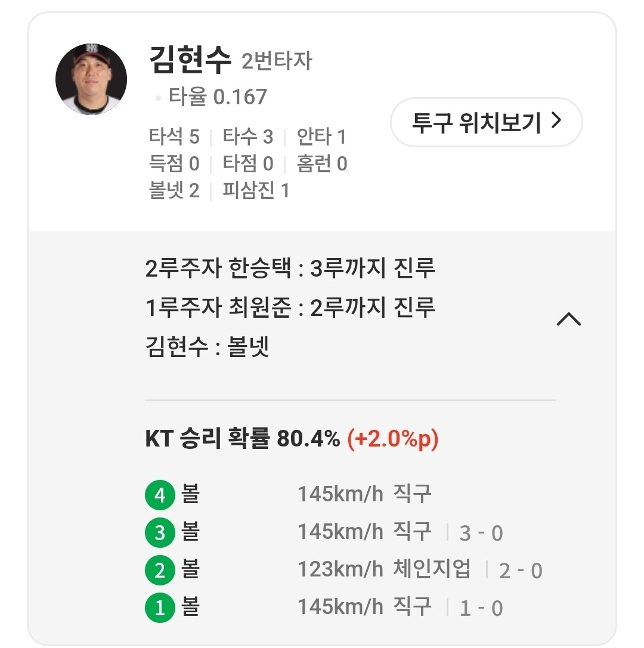Screen dimensions: 644x648
Task: Open 투구 위치보기 pitch location view
Action: pyautogui.click(x=485, y=122)
